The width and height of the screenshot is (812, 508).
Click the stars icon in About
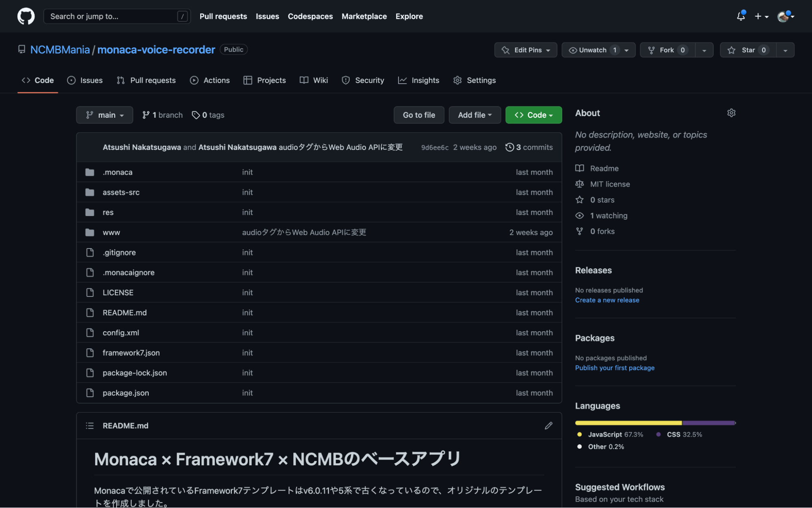click(579, 200)
